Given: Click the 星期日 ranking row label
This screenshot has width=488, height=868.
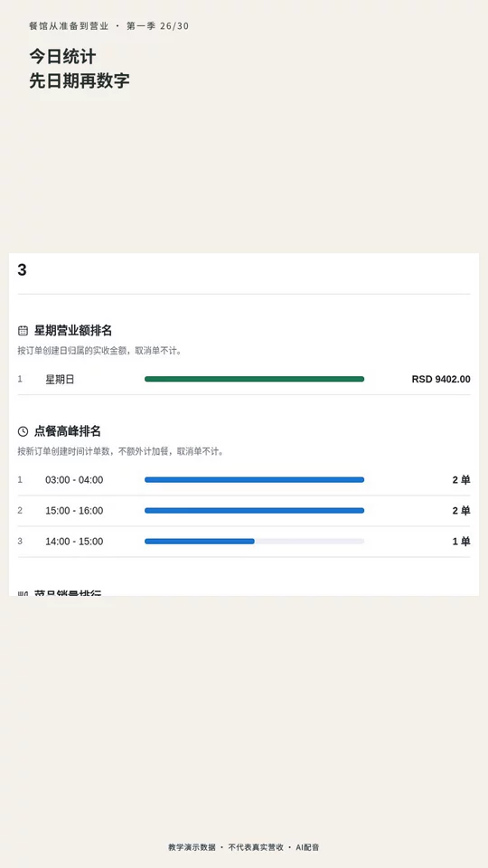Looking at the screenshot, I should point(60,380).
